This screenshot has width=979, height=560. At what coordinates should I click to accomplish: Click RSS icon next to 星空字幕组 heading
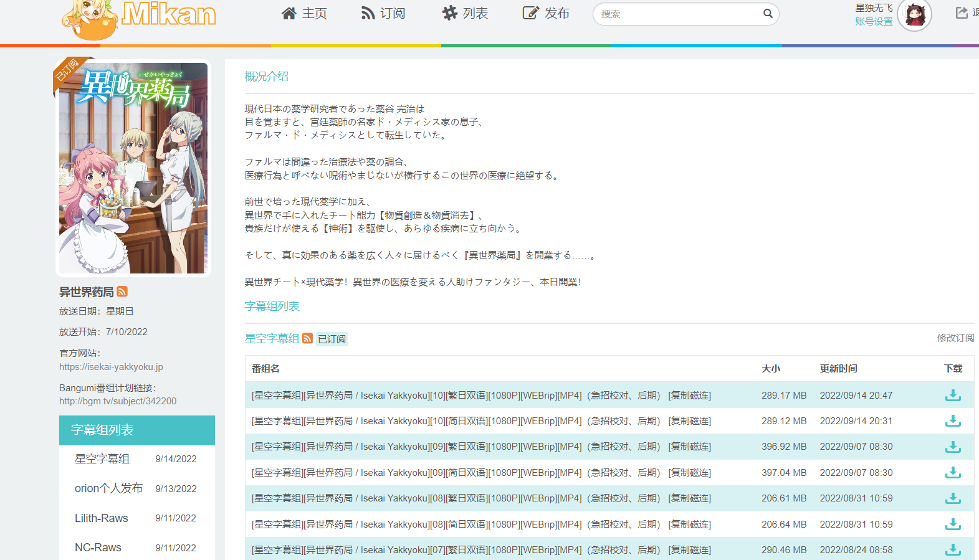coord(307,338)
